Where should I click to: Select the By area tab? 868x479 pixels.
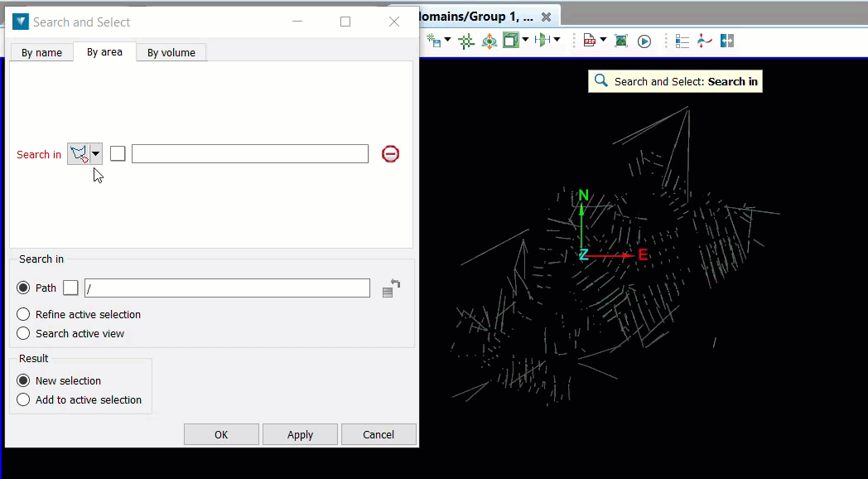point(104,52)
